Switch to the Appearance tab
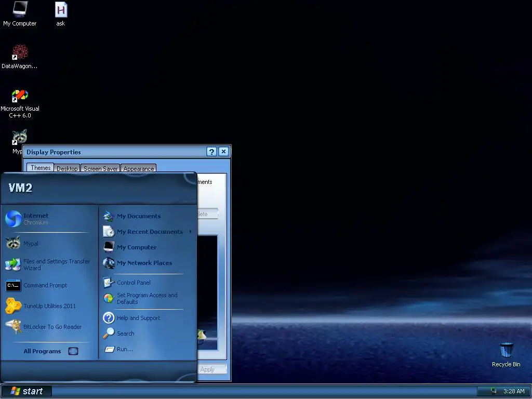 [138, 169]
